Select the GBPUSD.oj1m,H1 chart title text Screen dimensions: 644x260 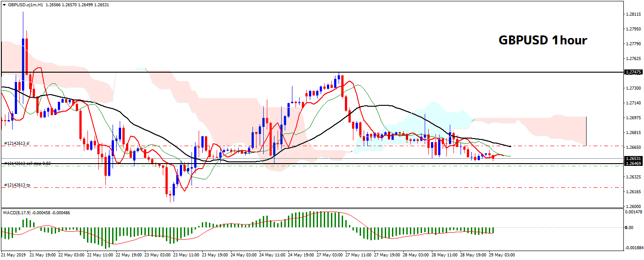coord(25,4)
